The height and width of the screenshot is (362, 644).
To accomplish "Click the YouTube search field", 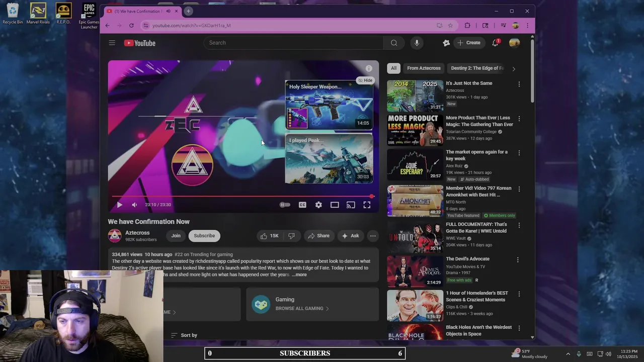I will [x=294, y=43].
